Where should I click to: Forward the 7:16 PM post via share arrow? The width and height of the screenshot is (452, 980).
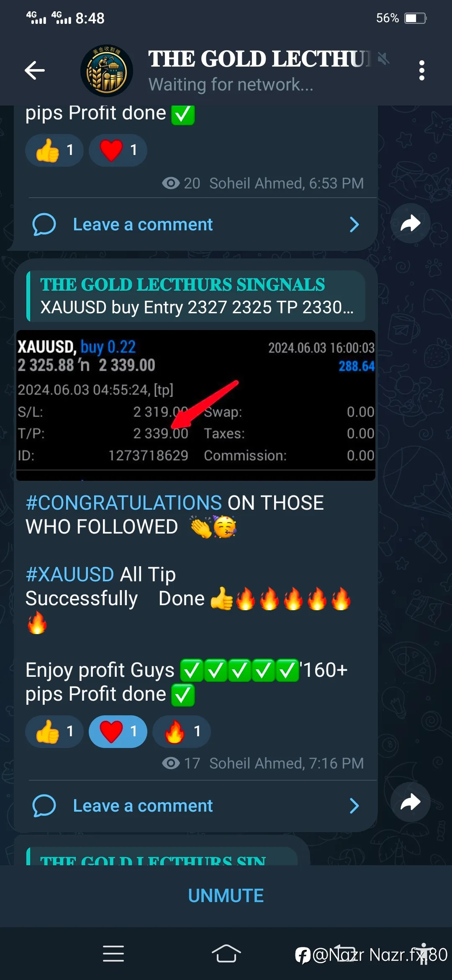coord(410,802)
